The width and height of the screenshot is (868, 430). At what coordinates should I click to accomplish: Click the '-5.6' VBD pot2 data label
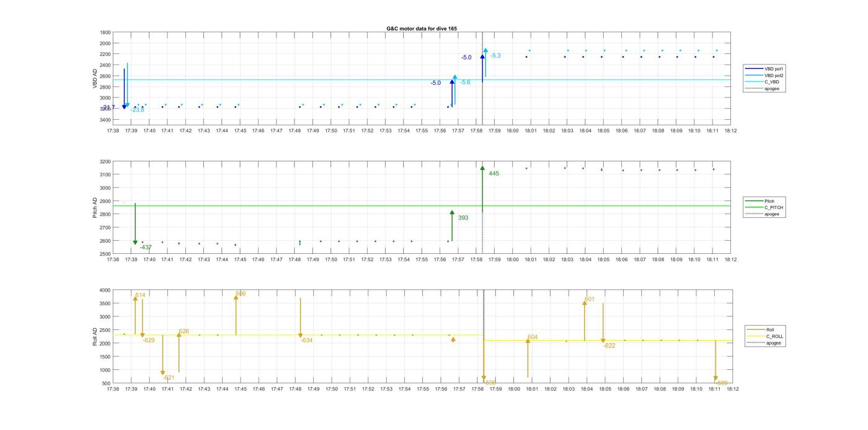coord(465,83)
